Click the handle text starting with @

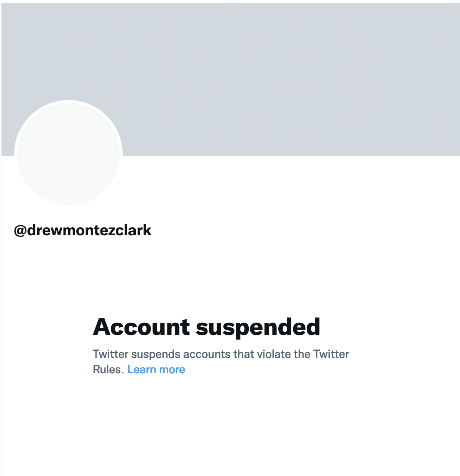82,230
